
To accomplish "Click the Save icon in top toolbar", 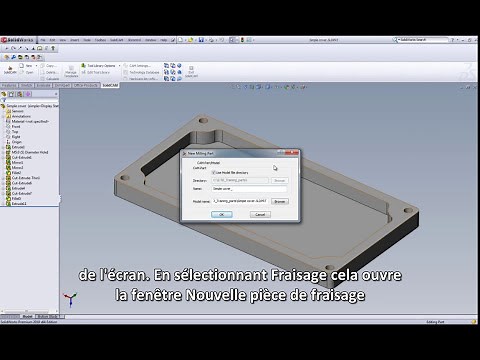I will point(201,40).
